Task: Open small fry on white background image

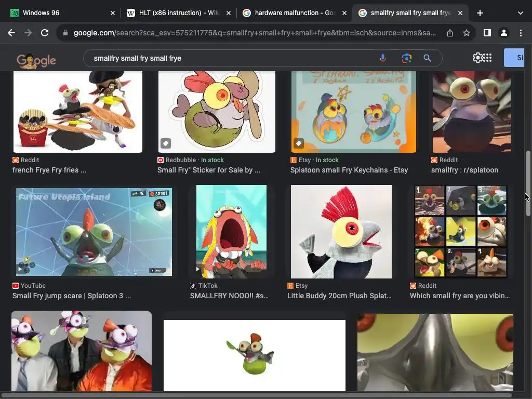Action: tap(255, 355)
